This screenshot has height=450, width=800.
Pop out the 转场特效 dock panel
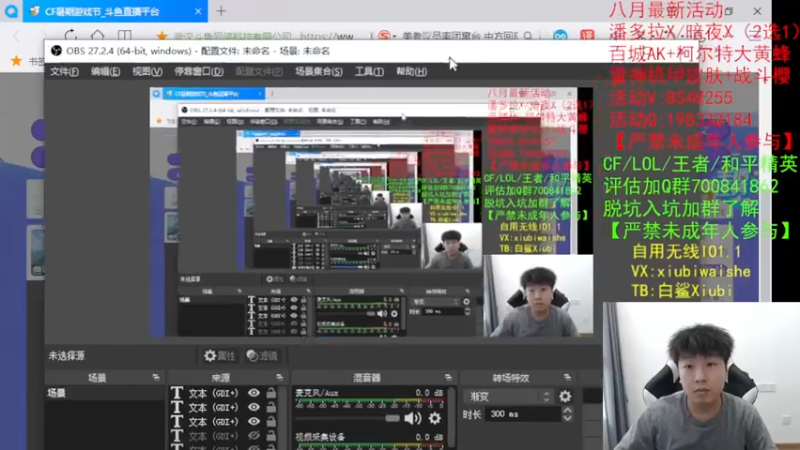(567, 378)
